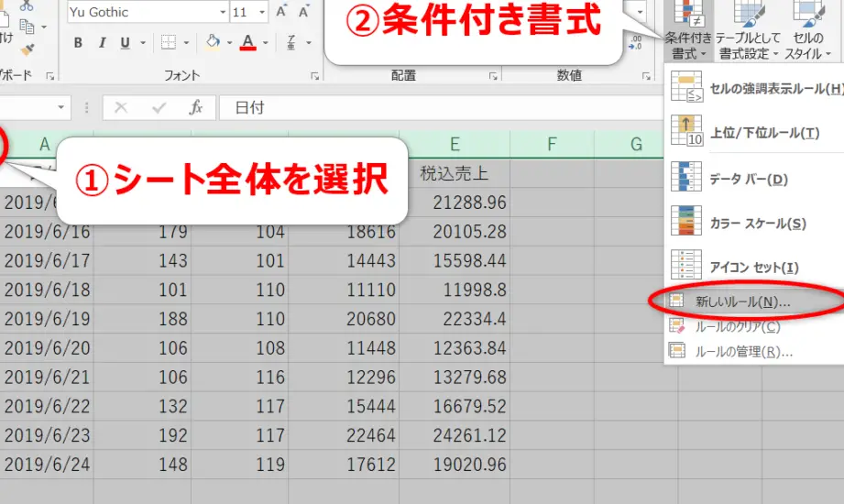Image resolution: width=844 pixels, height=504 pixels.
Task: Click the format painter brush icon
Action: (x=27, y=49)
